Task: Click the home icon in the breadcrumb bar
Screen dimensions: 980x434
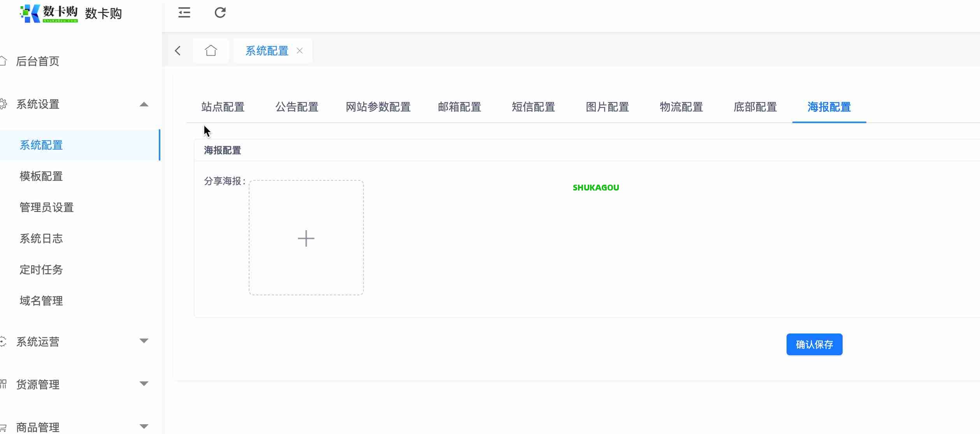Action: tap(211, 50)
